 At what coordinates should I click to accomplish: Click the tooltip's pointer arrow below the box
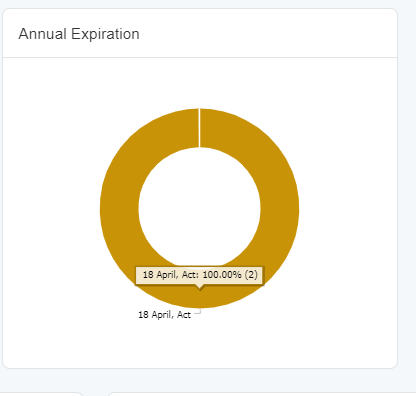[x=200, y=288]
